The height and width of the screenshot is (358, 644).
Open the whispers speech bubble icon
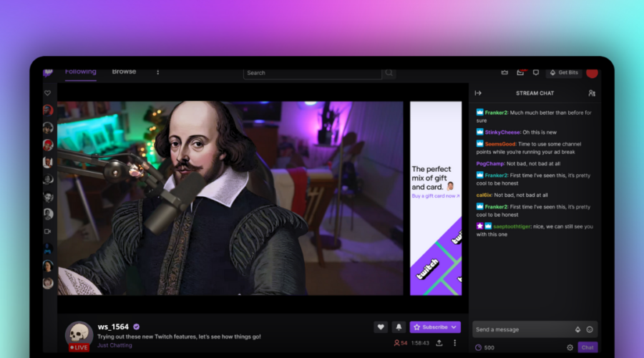click(536, 72)
